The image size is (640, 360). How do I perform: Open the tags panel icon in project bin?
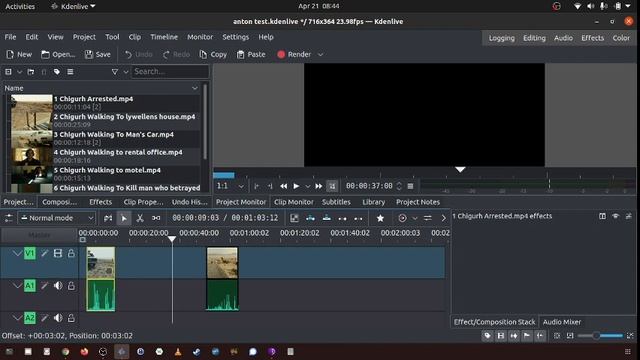pyautogui.click(x=57, y=72)
